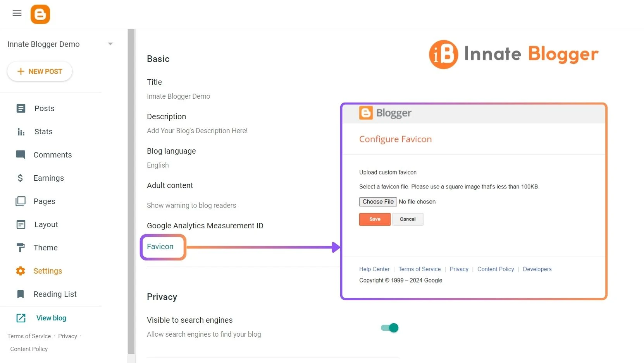Click the Pages sidebar icon
This screenshot has width=644, height=363.
(x=21, y=201)
